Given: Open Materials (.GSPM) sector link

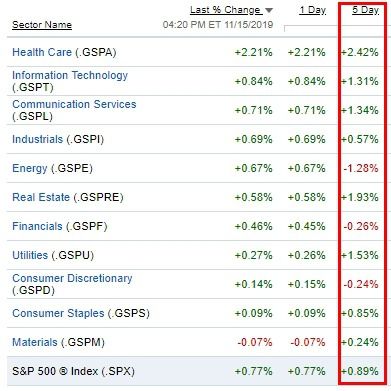Looking at the screenshot, I should pyautogui.click(x=35, y=342).
